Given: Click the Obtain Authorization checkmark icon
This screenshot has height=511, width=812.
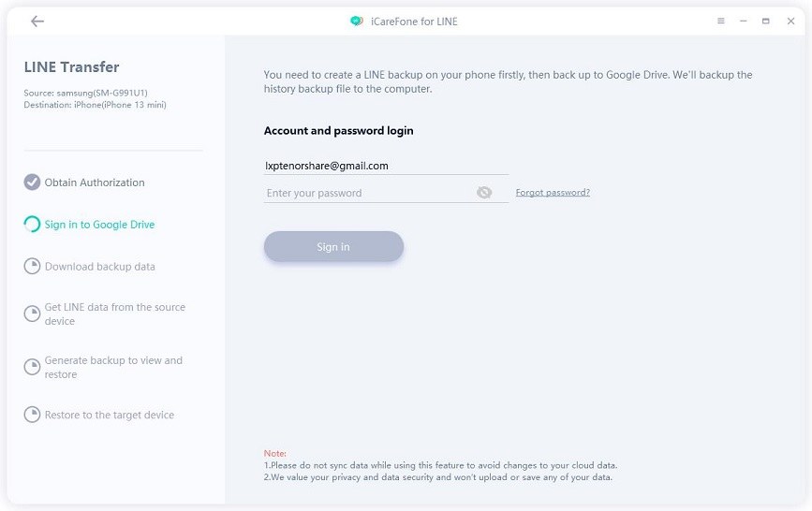Looking at the screenshot, I should [32, 182].
